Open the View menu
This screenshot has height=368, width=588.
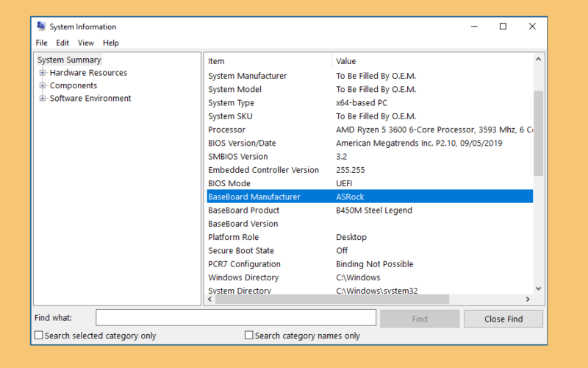pos(85,43)
